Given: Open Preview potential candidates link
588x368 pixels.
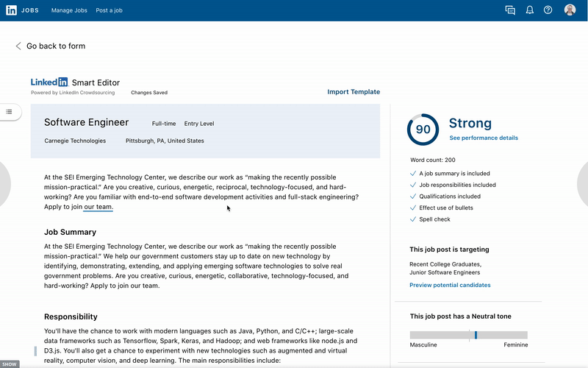Looking at the screenshot, I should (x=450, y=285).
